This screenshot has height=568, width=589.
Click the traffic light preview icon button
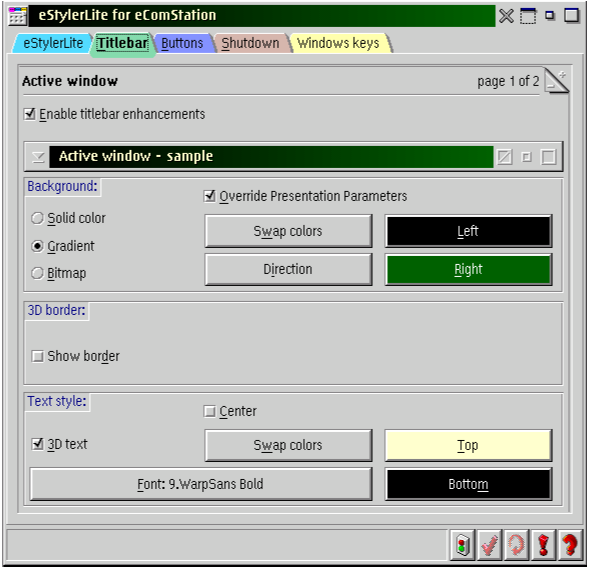point(462,544)
